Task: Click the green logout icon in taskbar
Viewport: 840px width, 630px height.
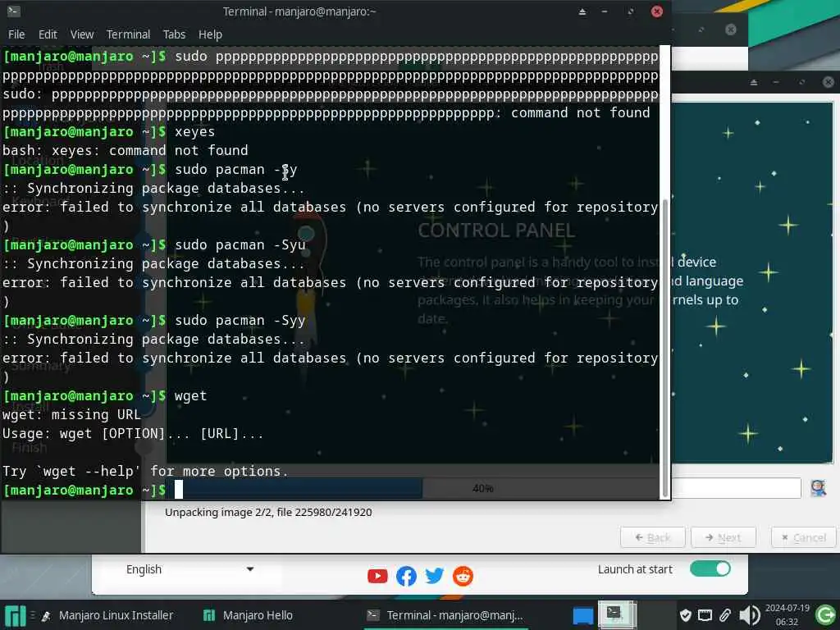Action: [825, 615]
